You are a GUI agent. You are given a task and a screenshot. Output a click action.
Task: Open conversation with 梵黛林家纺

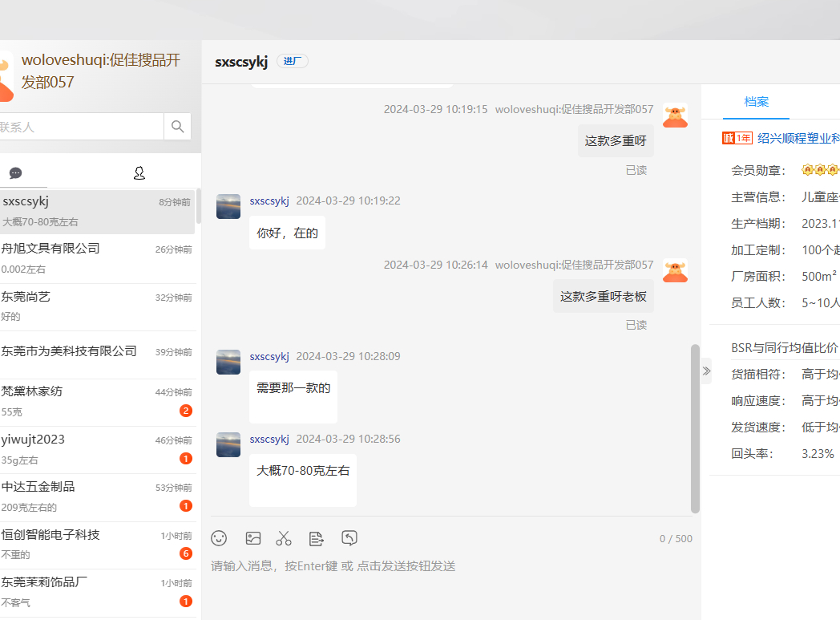coord(98,402)
